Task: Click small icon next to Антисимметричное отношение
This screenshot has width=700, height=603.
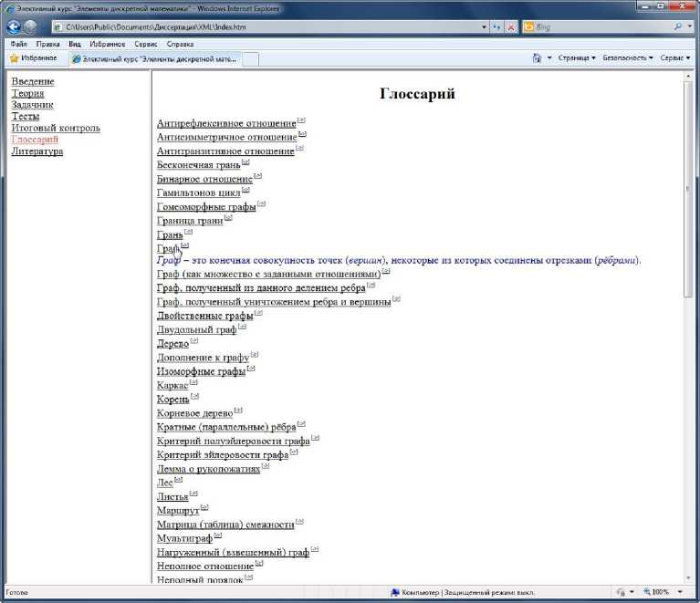Action: (x=302, y=134)
